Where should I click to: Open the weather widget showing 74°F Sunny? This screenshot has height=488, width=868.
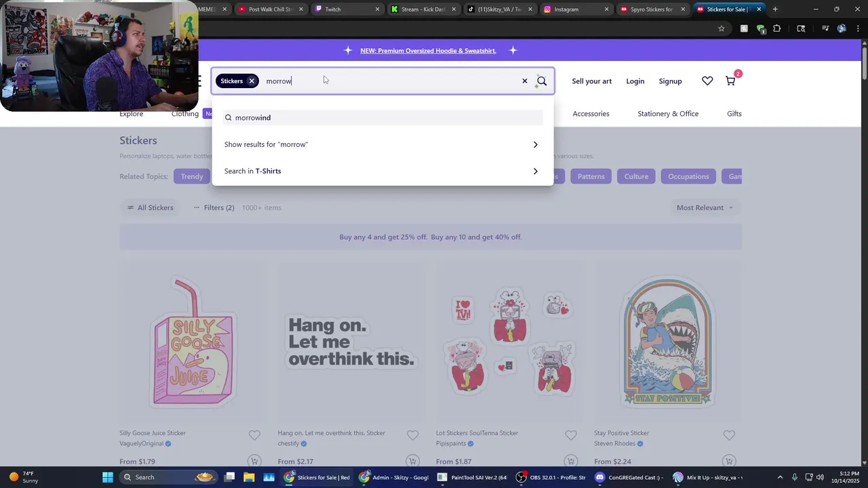(24, 477)
